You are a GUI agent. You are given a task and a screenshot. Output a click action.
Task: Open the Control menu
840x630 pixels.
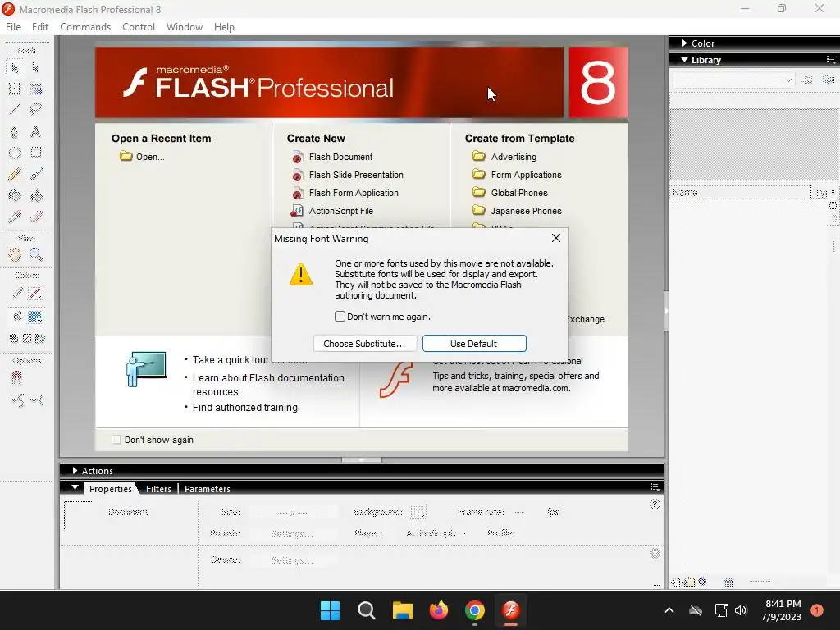tap(138, 27)
